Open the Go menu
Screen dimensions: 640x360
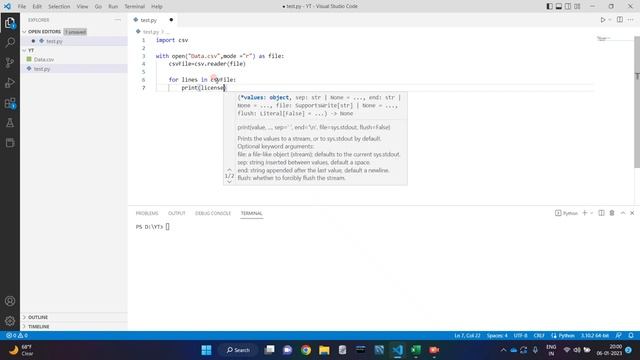(98, 7)
